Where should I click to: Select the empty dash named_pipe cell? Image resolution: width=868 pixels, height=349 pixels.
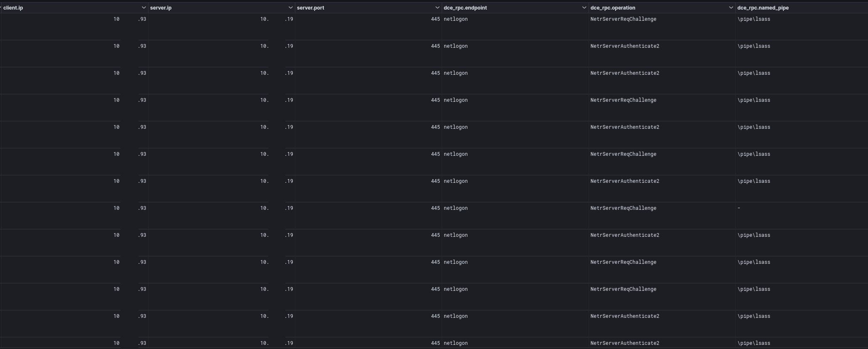tap(739, 208)
